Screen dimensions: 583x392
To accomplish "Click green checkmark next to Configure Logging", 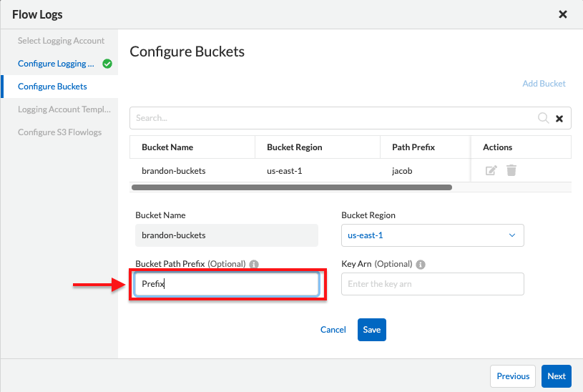I will (107, 64).
